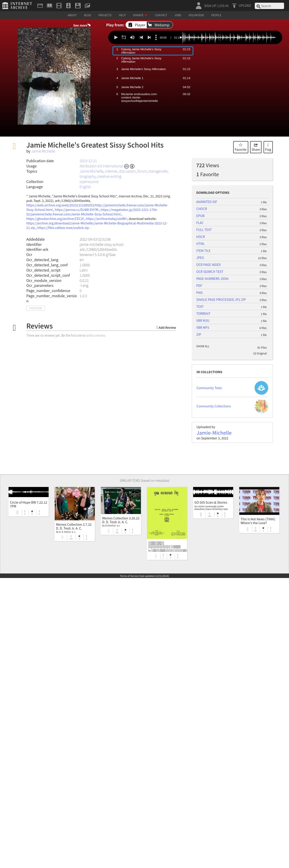
Task: Open the black cat cover image
Action: (54, 76)
